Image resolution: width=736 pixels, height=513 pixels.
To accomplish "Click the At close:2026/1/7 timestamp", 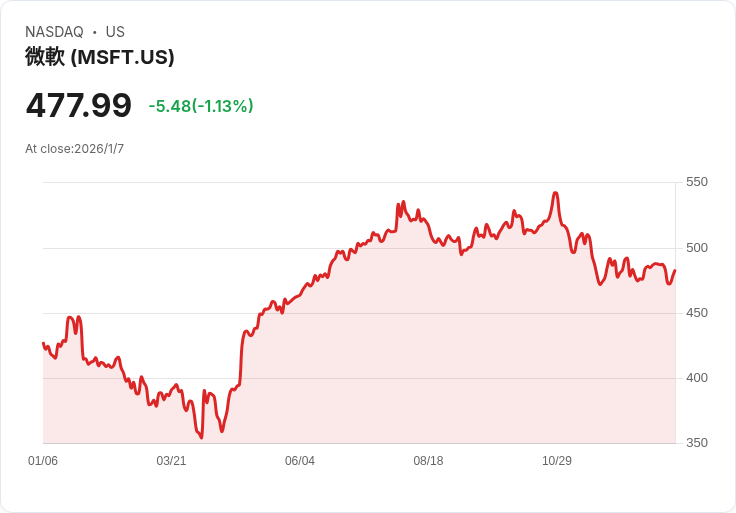I will coord(74,149).
